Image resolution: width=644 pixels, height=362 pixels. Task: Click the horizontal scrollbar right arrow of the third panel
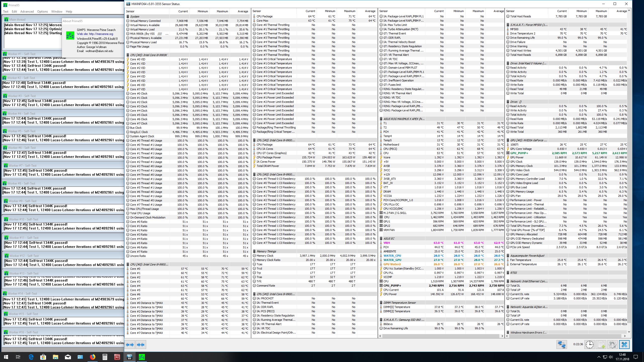tap(502, 336)
